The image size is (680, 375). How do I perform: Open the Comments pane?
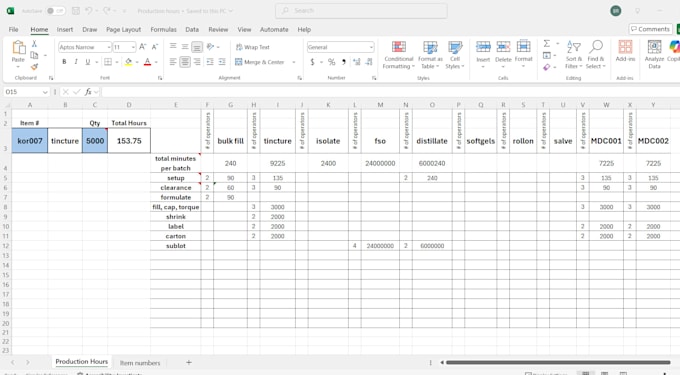click(650, 29)
